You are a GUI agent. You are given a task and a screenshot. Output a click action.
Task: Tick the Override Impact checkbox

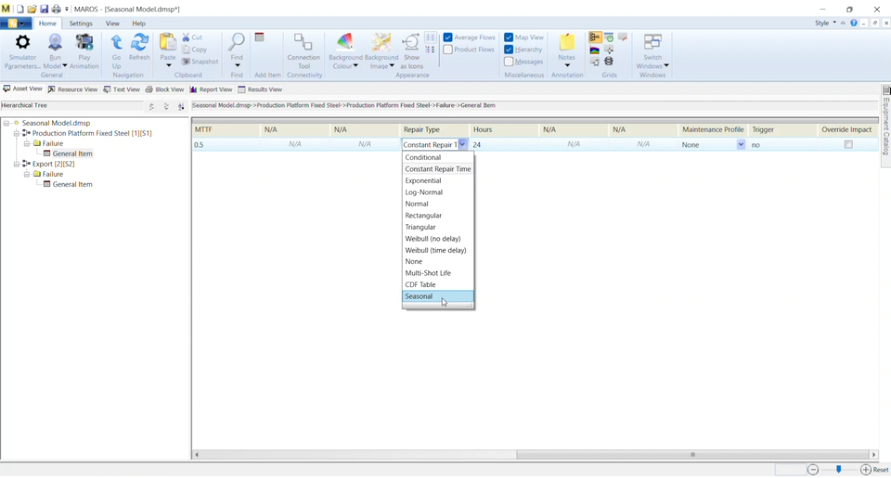point(848,144)
